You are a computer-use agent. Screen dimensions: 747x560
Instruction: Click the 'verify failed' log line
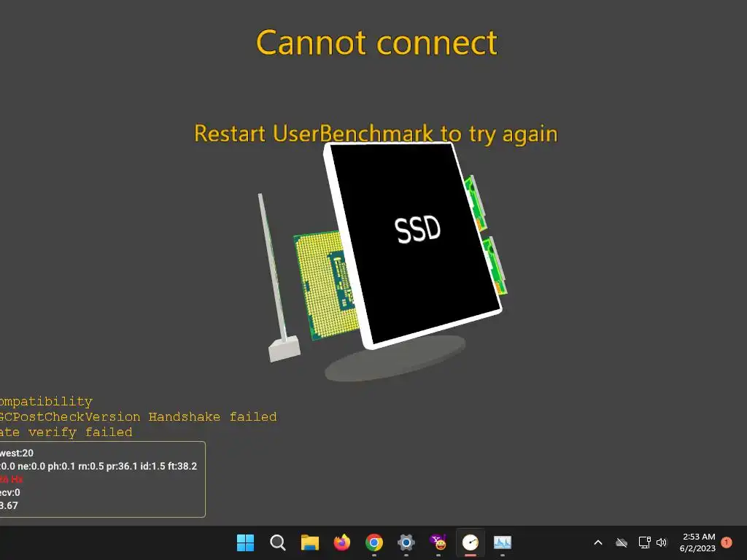(66, 432)
